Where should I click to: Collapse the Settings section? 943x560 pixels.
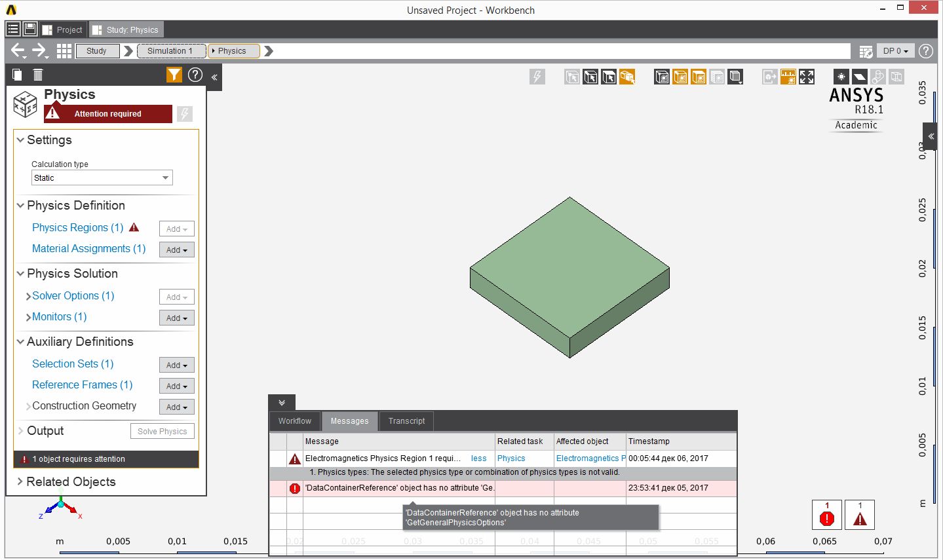click(20, 140)
